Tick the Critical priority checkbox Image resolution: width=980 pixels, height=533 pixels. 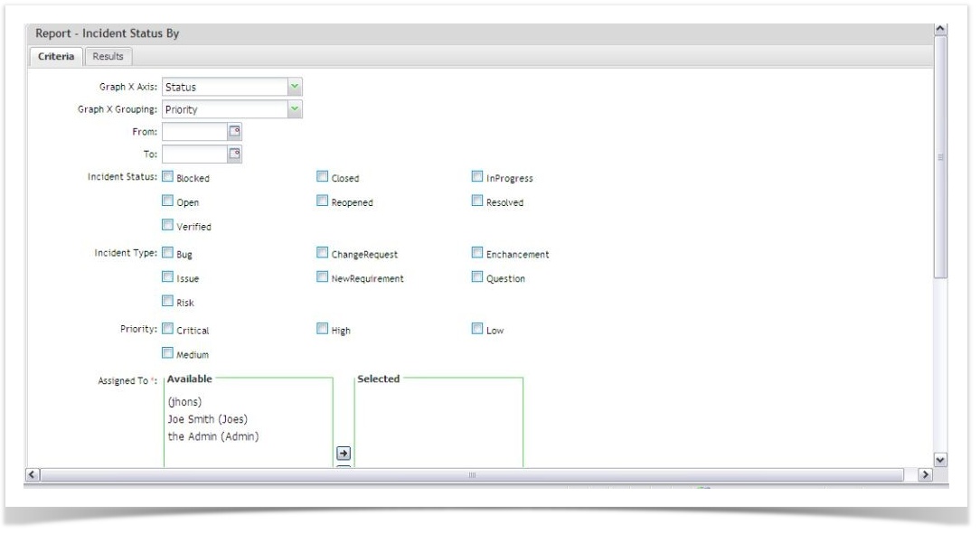point(167,330)
